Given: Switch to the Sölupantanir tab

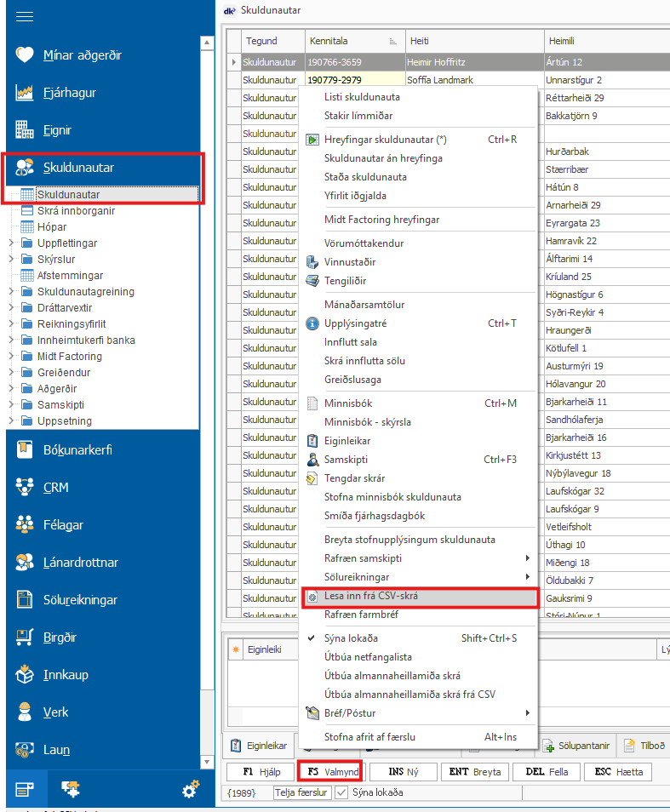Looking at the screenshot, I should [576, 746].
